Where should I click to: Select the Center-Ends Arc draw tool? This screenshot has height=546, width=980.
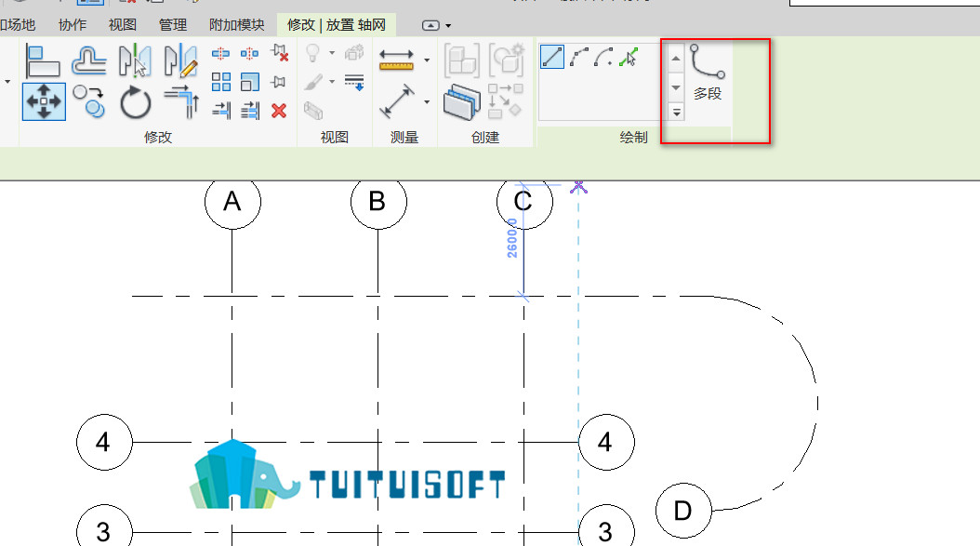click(603, 57)
